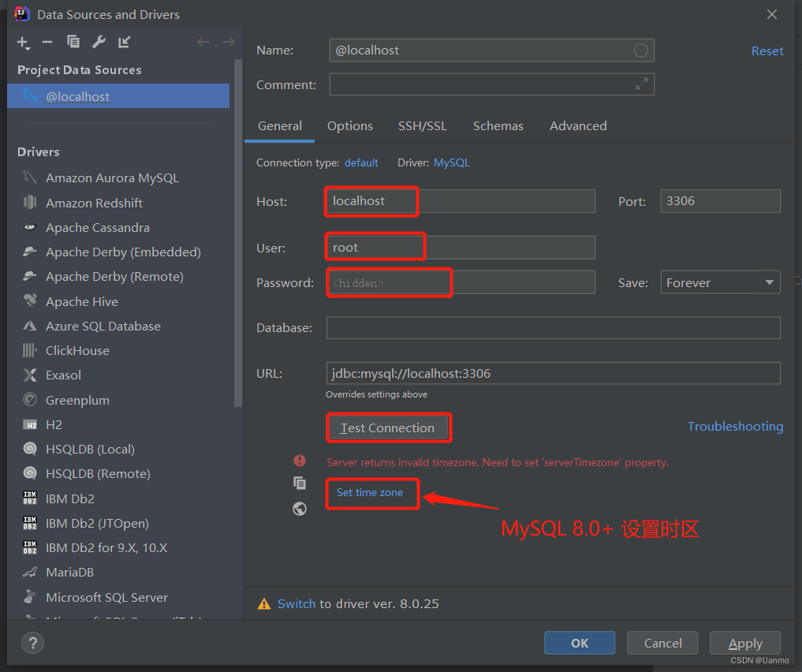Image resolution: width=802 pixels, height=672 pixels.
Task: Open the Advanced tab
Action: [578, 126]
